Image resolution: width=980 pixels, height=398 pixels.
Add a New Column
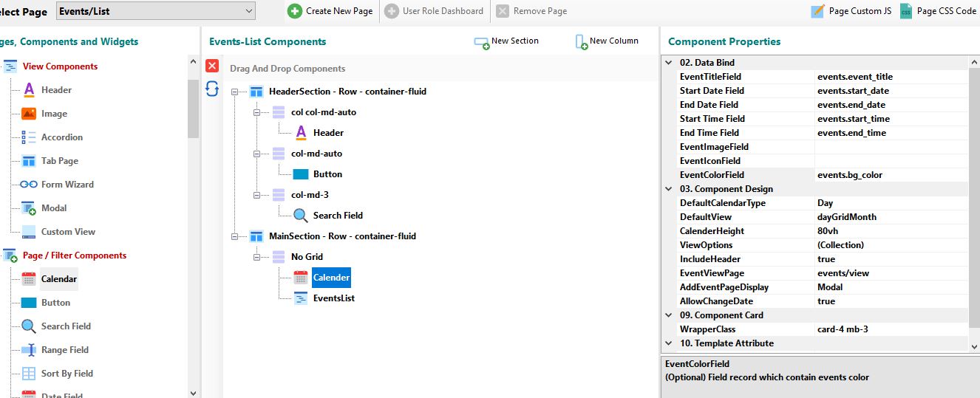606,41
